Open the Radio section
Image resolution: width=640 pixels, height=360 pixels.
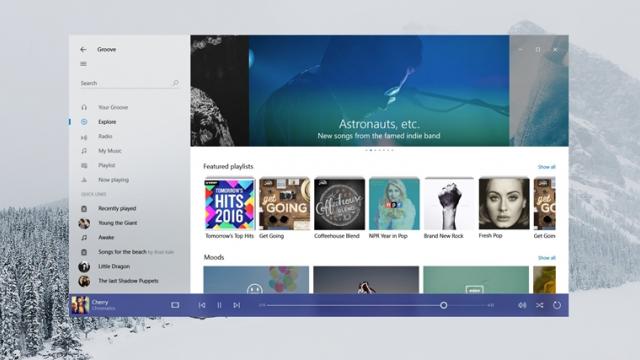(105, 136)
